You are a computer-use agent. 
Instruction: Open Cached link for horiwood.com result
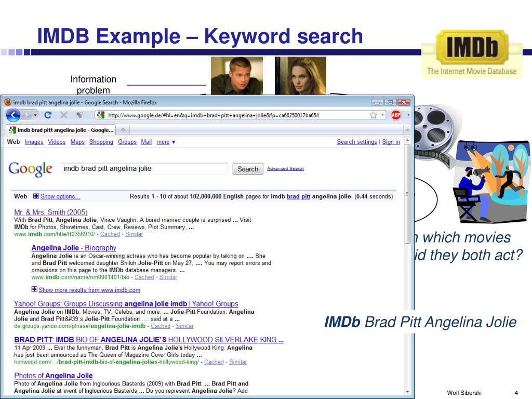[214, 362]
